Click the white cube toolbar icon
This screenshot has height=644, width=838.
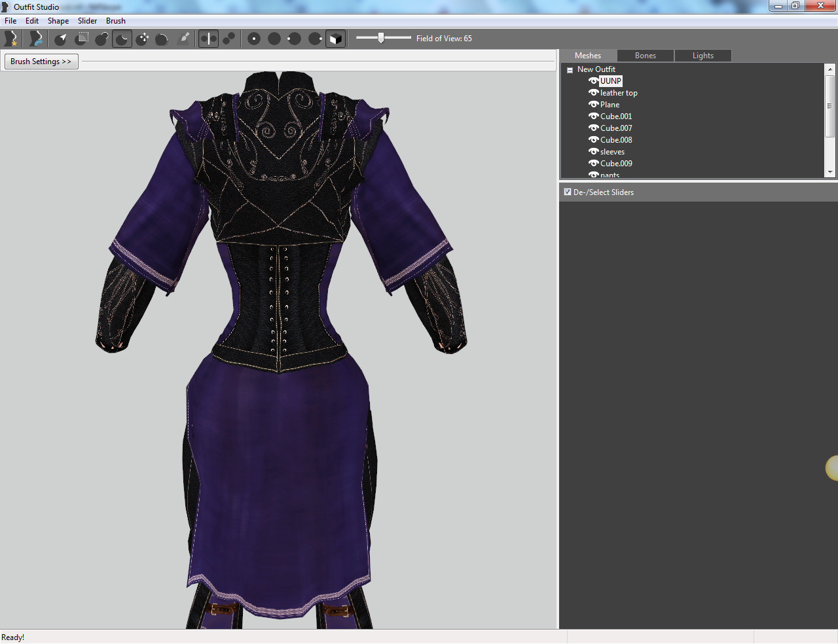point(335,39)
